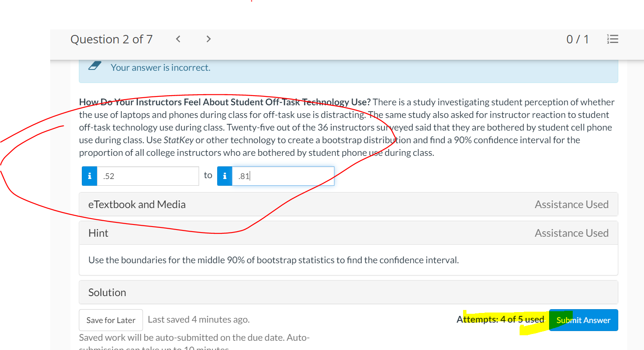This screenshot has width=644, height=350.
Task: Click the previous question arrow
Action: click(178, 39)
